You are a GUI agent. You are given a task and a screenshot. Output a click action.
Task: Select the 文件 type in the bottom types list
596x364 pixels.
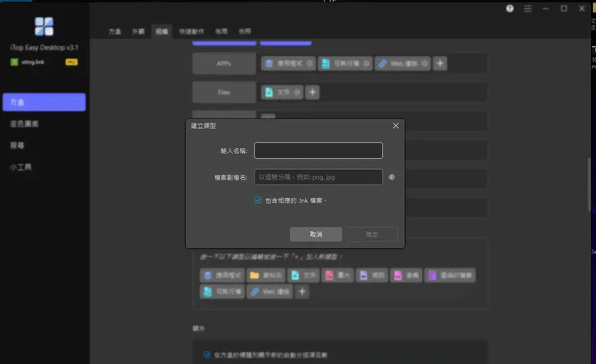(304, 275)
